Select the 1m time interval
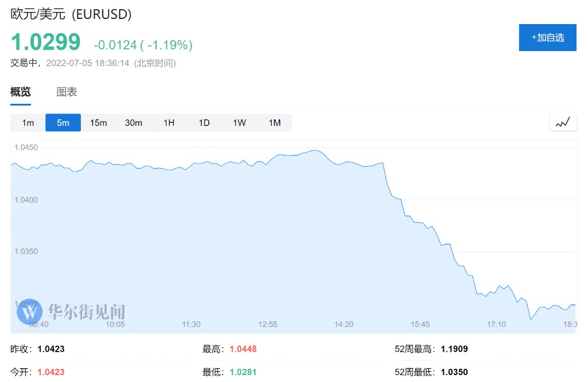Image resolution: width=588 pixels, height=382 pixels. point(28,123)
